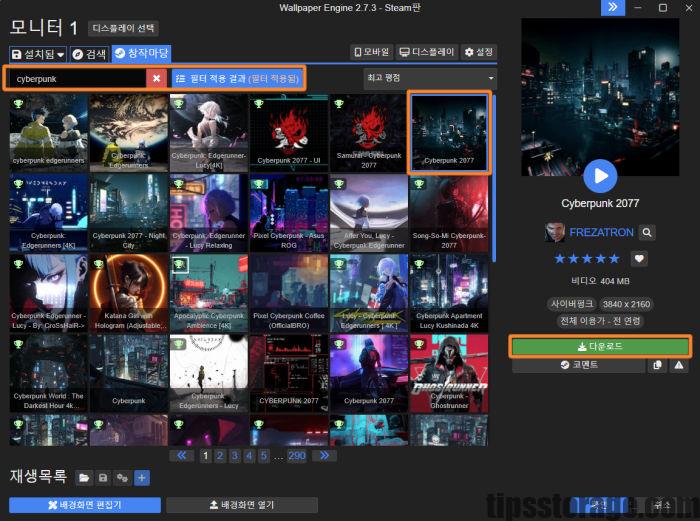Select Cyberpunk: Edgerunner- Lucy[4K] thumbnail
This screenshot has width=700, height=521.
208,133
